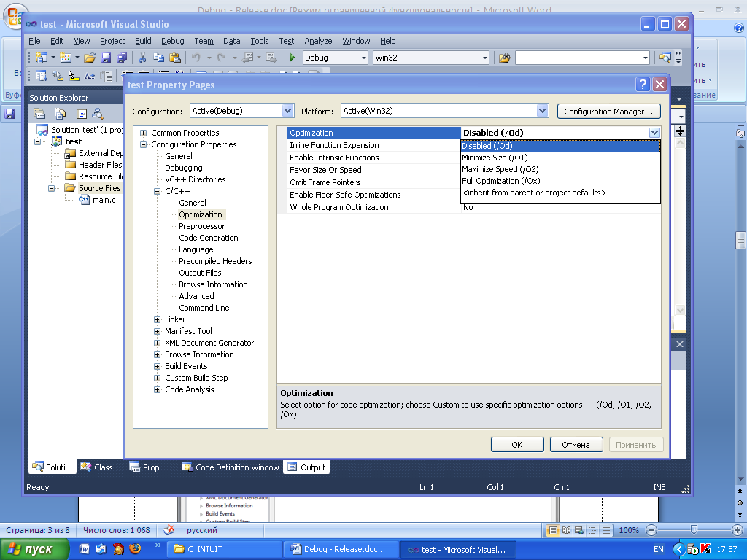This screenshot has height=560, width=747.
Task: Select Code Generation tree item
Action: click(x=208, y=238)
